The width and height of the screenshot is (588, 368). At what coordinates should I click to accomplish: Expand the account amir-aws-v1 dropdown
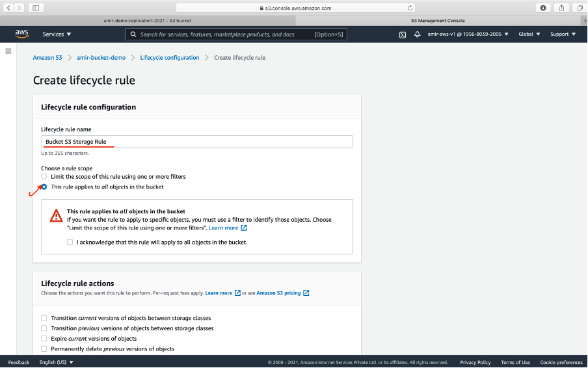468,34
